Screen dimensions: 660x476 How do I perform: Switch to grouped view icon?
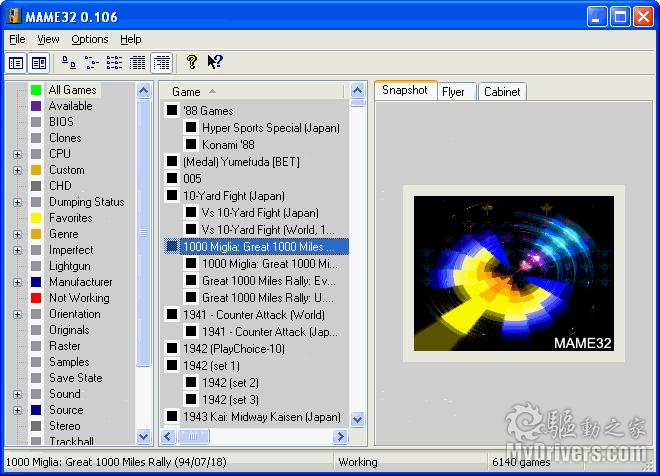(x=161, y=62)
